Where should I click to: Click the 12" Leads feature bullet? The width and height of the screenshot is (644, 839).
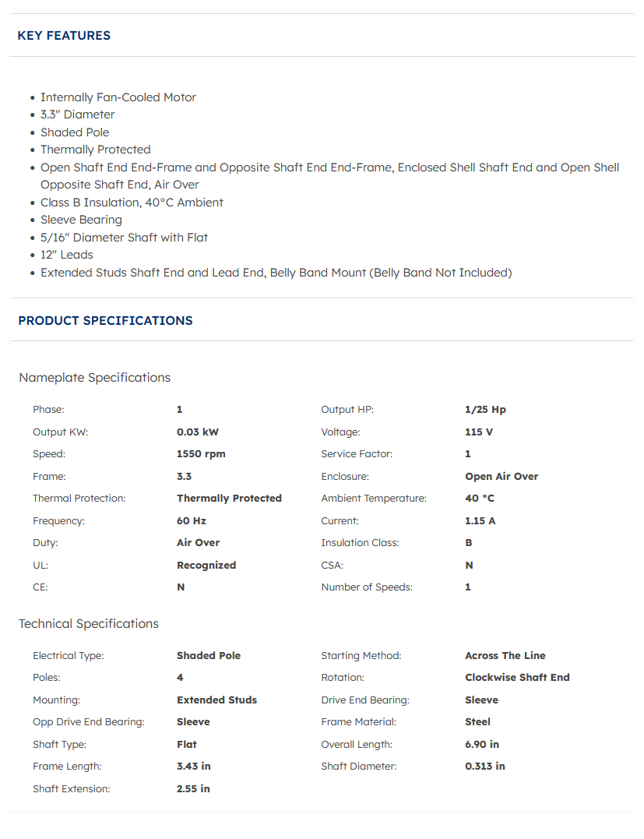[67, 255]
